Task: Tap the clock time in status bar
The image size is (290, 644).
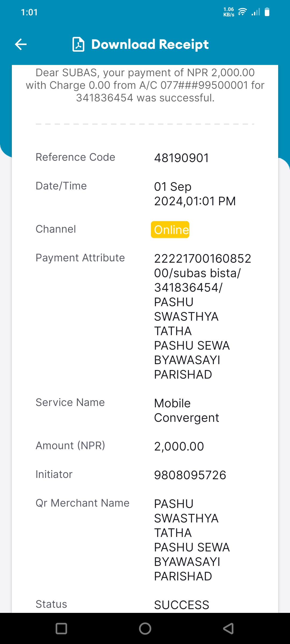Action: click(29, 12)
